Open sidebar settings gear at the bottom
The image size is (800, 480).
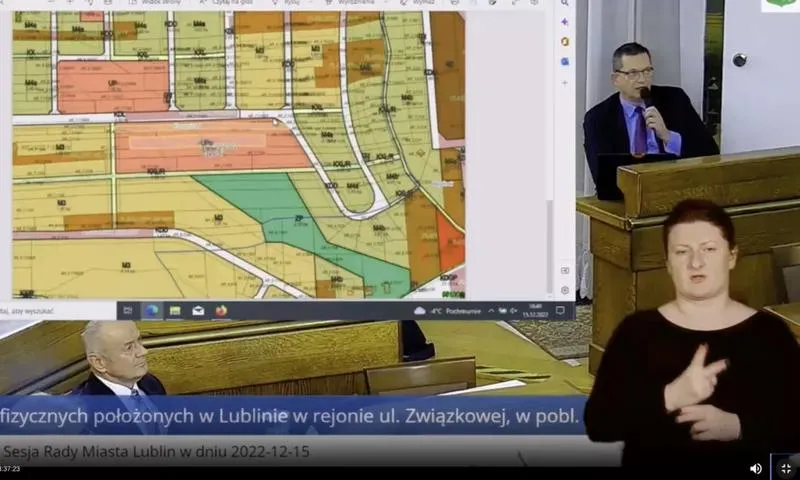click(x=565, y=290)
